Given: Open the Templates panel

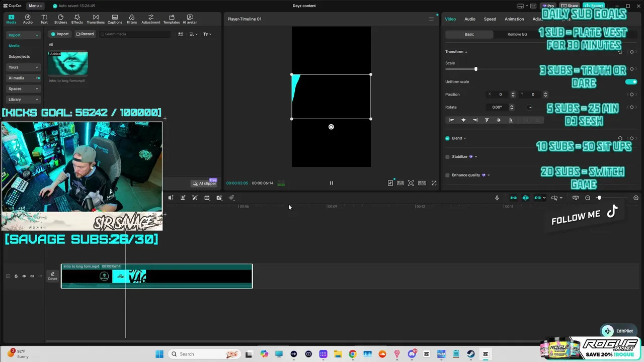Looking at the screenshot, I should coord(172,19).
